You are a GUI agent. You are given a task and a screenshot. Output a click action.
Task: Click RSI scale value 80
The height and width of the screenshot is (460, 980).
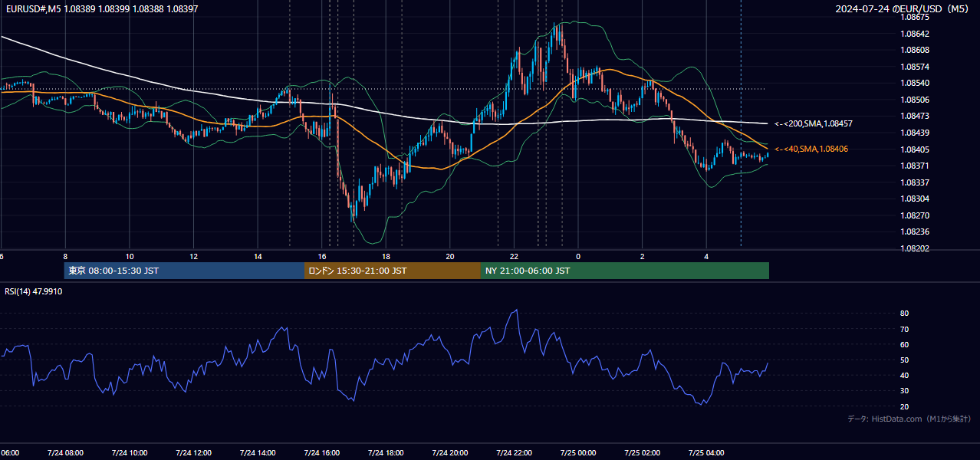[x=905, y=314]
